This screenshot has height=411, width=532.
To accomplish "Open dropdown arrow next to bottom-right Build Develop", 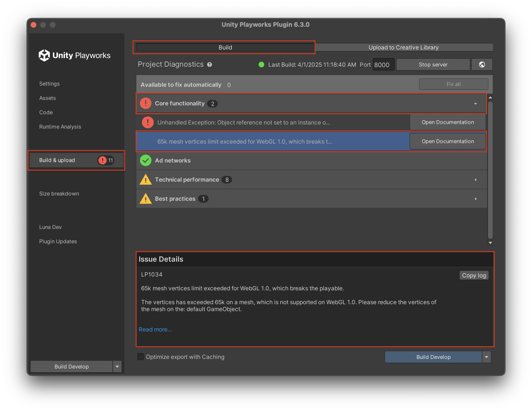I will click(486, 357).
